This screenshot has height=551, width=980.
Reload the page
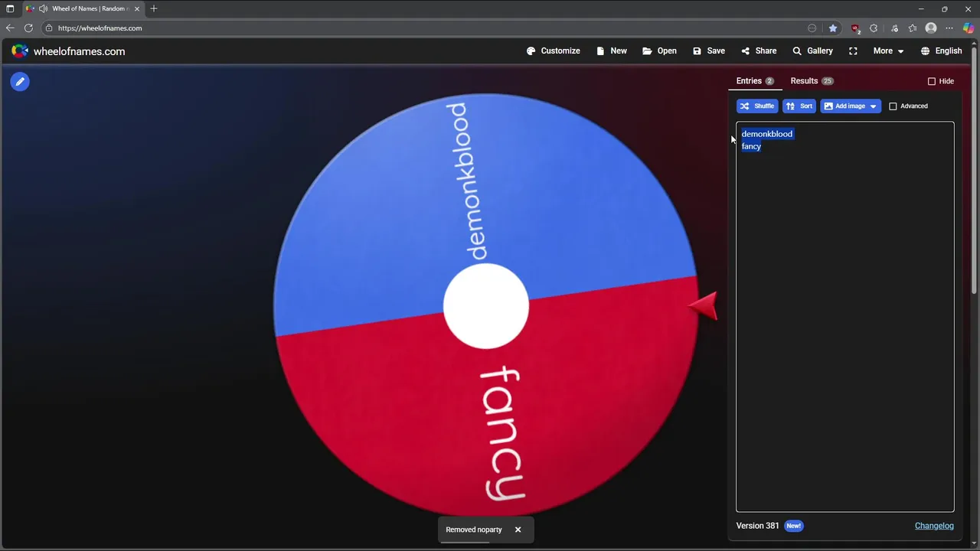click(28, 28)
